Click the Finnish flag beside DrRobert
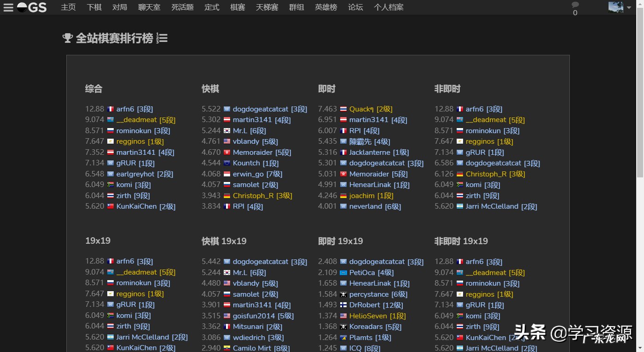The height and width of the screenshot is (352, 644). click(343, 305)
